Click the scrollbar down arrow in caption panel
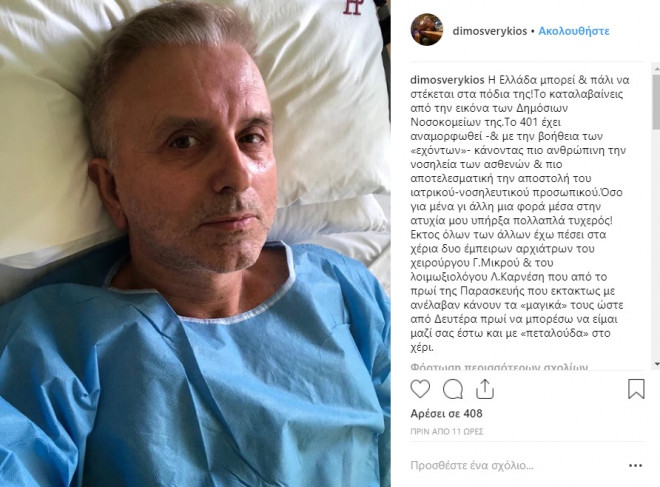The width and height of the screenshot is (660, 487). tap(656, 364)
